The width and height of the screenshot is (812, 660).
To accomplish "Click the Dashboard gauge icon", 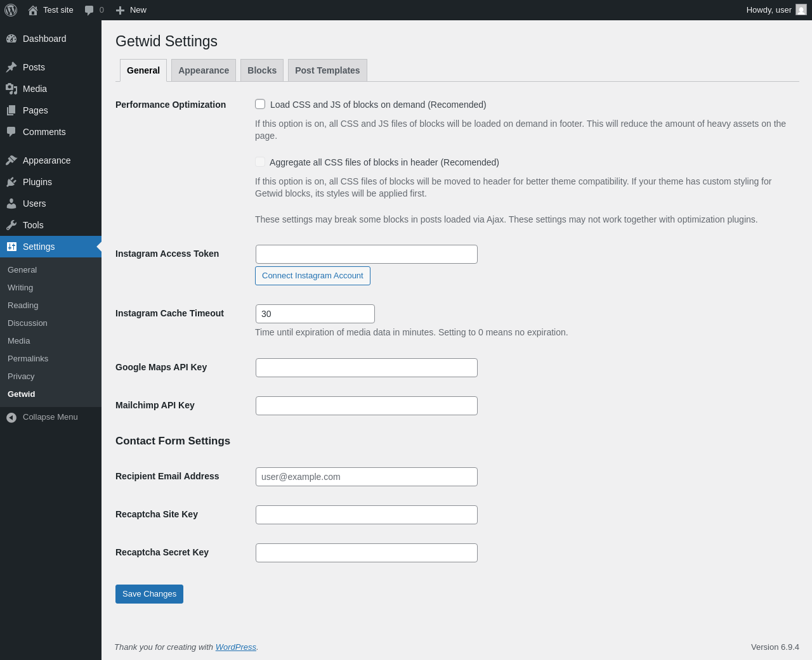I will pyautogui.click(x=11, y=39).
